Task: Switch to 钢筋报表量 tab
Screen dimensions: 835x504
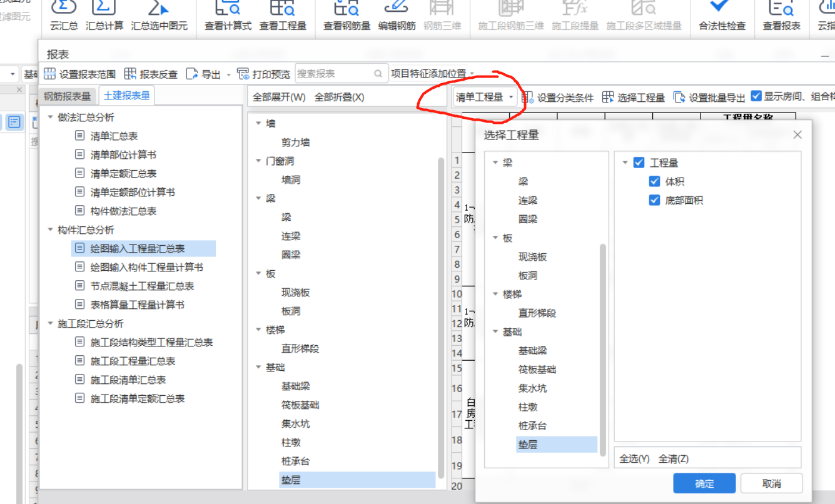Action: 67,96
